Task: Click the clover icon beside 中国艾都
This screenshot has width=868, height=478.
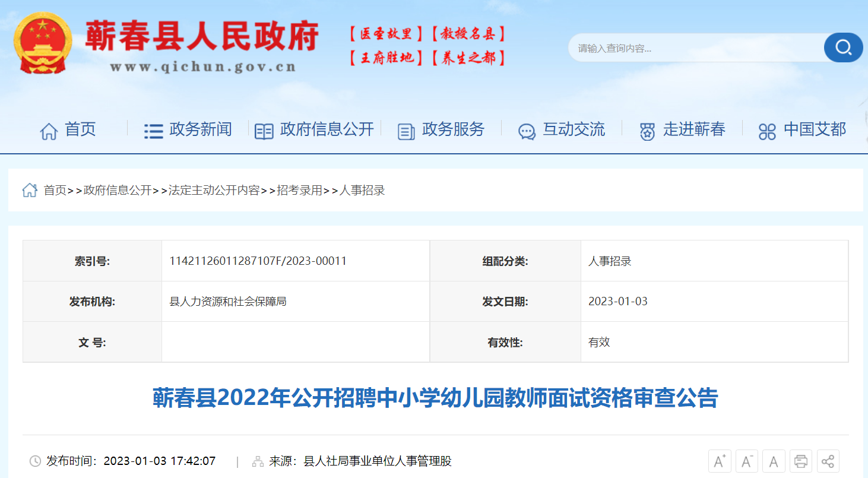Action: pos(767,131)
